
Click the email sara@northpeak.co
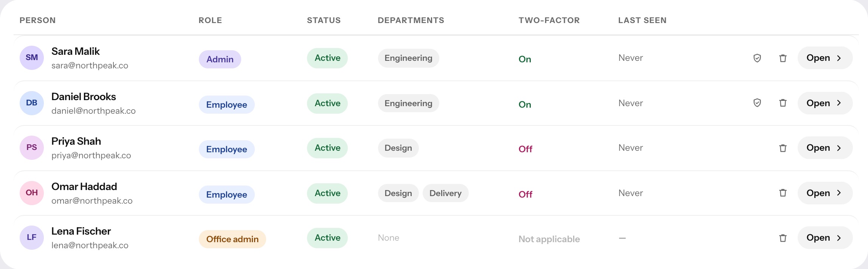coord(90,65)
